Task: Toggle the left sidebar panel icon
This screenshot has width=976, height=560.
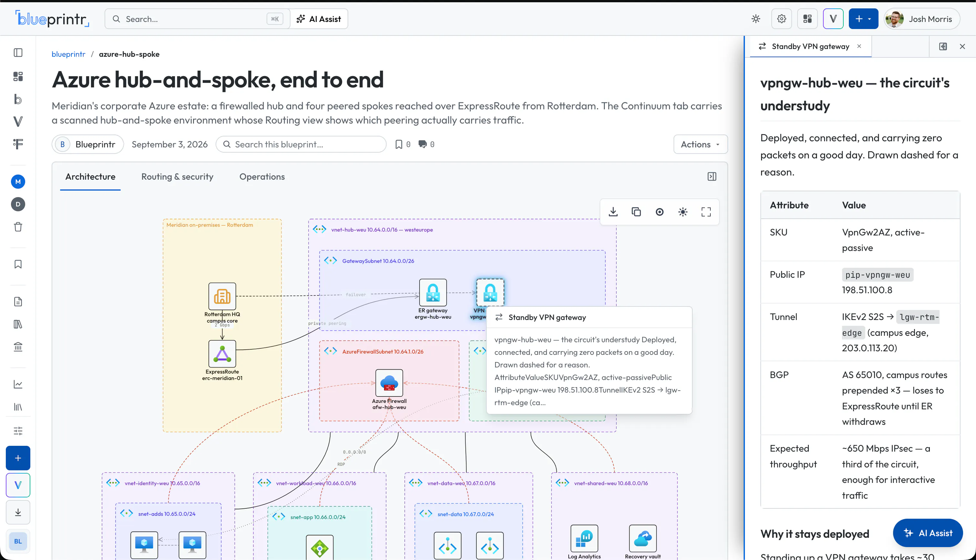Action: 18,53
